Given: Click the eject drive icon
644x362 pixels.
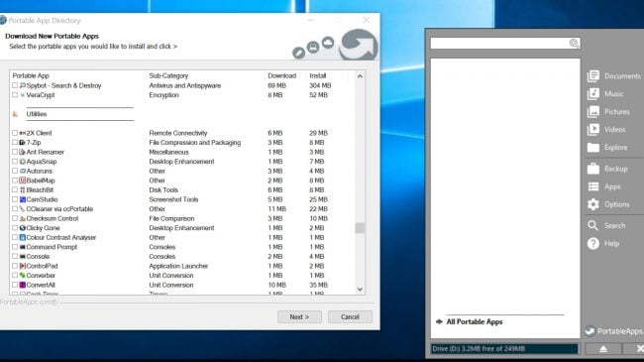Looking at the screenshot, I should pyautogui.click(x=603, y=349).
